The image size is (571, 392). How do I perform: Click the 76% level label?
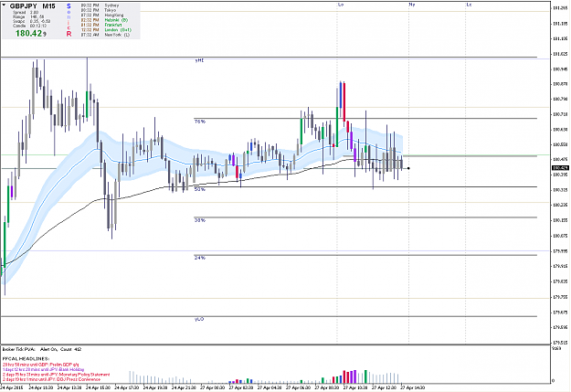click(199, 122)
